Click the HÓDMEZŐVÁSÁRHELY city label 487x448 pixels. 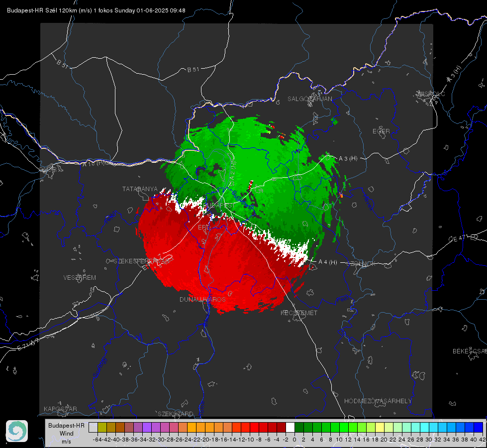pos(378,401)
